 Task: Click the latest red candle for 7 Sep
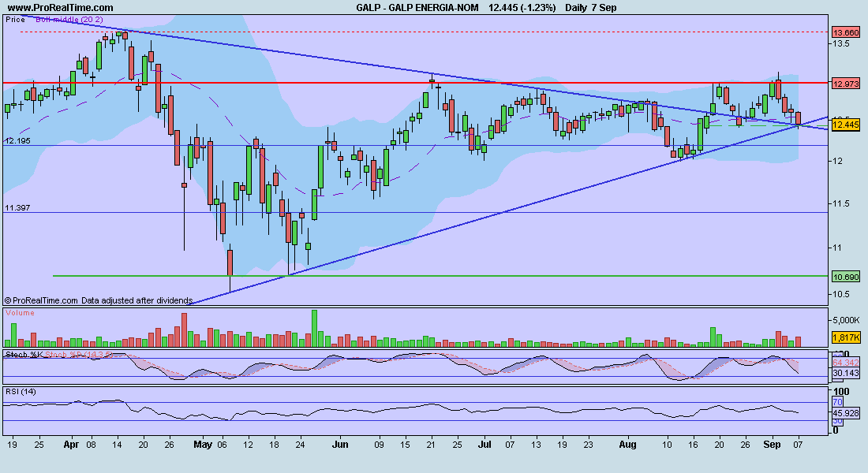coord(799,118)
